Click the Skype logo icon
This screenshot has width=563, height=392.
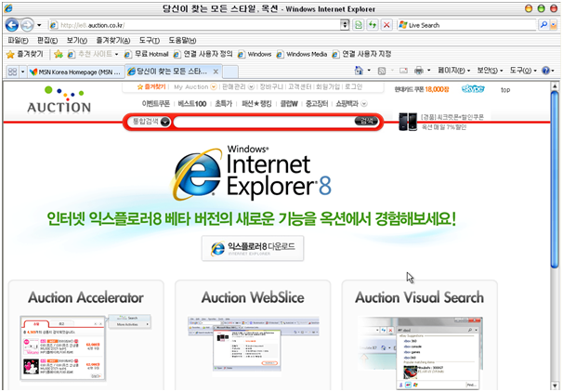click(473, 88)
